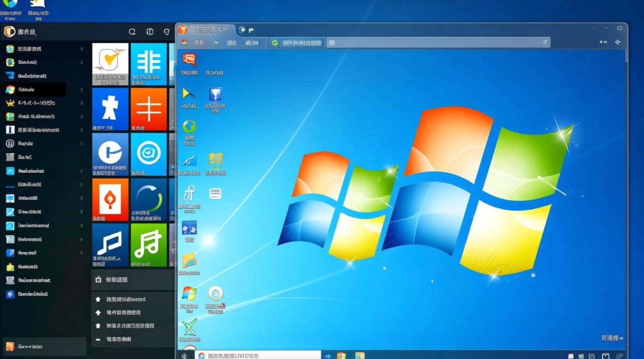The height and width of the screenshot is (359, 644).
Task: Launch the blue tile with white circle logo
Action: coord(110,154)
